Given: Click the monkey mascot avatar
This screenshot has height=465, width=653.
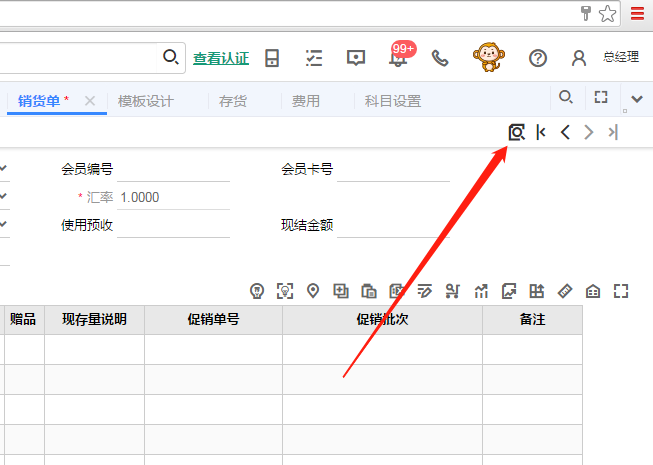Looking at the screenshot, I should [489, 57].
